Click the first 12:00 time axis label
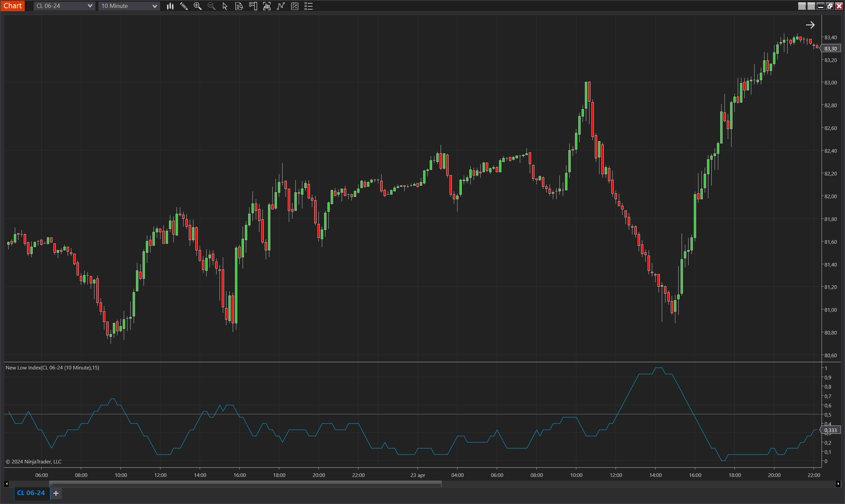The height and width of the screenshot is (504, 845). [160, 475]
